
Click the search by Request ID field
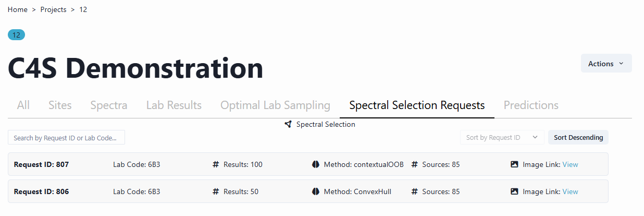click(x=67, y=138)
